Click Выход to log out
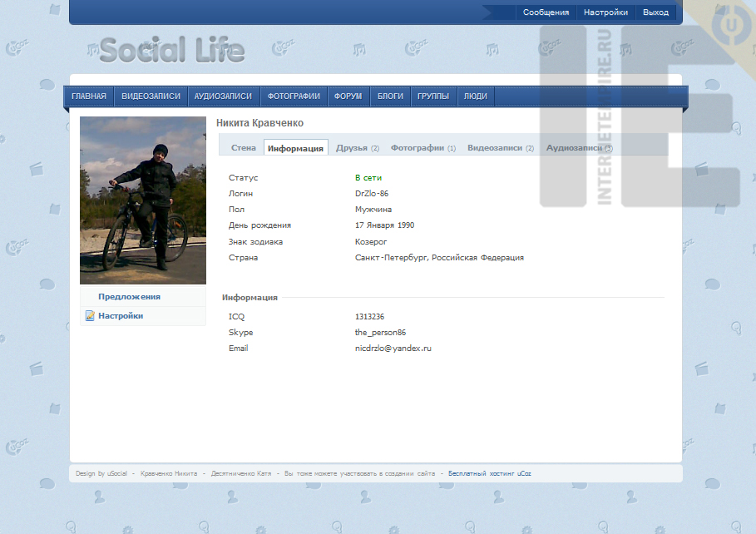The width and height of the screenshot is (756, 534). click(655, 12)
